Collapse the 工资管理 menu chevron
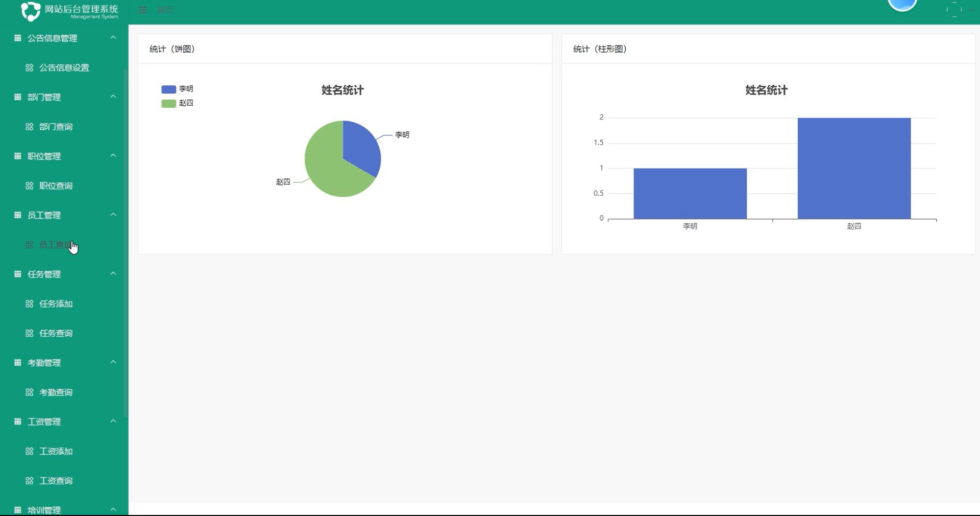The height and width of the screenshot is (516, 980). click(x=113, y=421)
